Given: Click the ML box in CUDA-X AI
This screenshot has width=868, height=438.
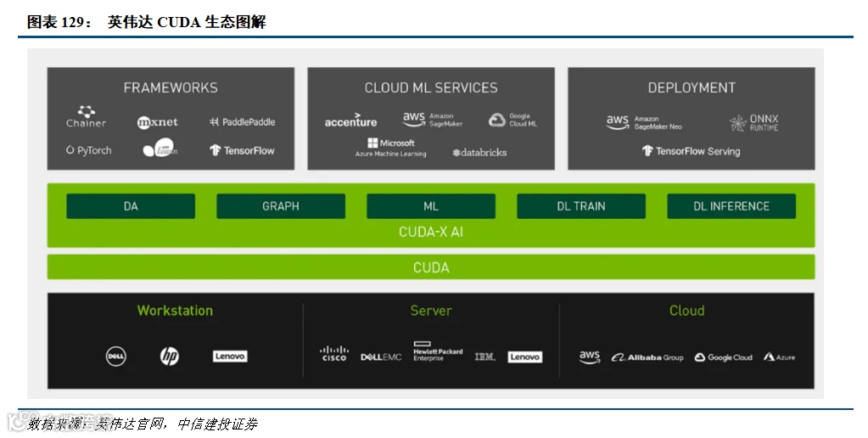Looking at the screenshot, I should pos(431,206).
